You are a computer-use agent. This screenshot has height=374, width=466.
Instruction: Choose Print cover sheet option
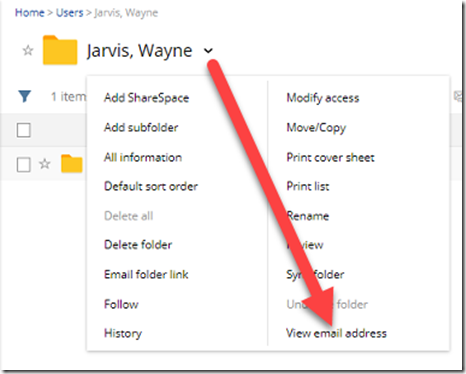tap(330, 157)
